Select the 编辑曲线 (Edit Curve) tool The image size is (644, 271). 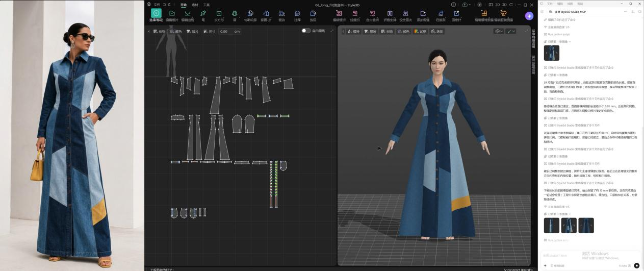tap(187, 15)
